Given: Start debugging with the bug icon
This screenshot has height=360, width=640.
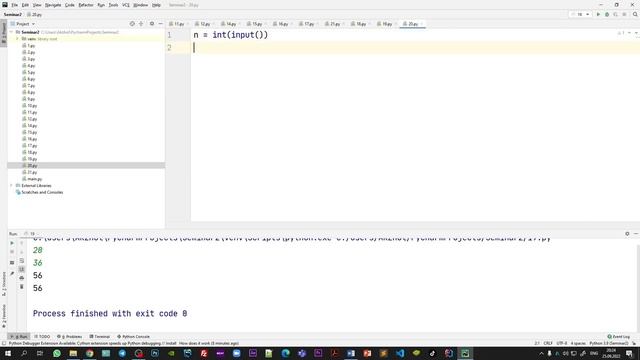Looking at the screenshot, I should pos(607,14).
